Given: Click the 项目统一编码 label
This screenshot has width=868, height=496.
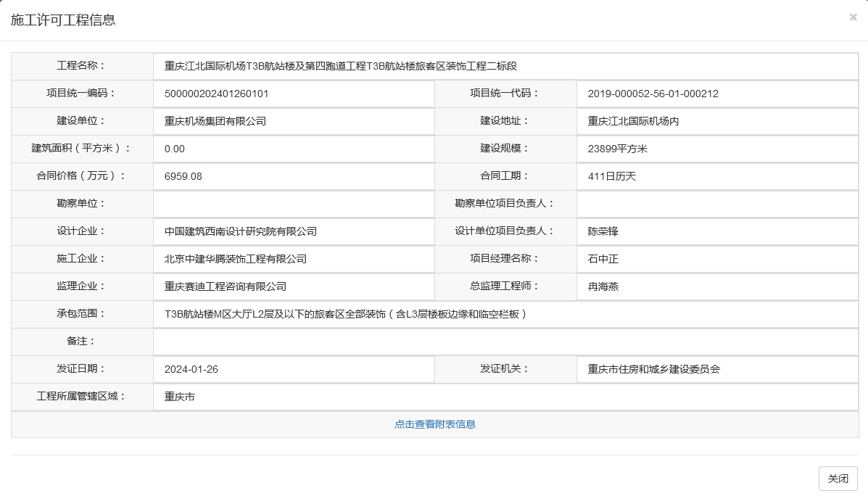Looking at the screenshot, I should (x=81, y=94).
